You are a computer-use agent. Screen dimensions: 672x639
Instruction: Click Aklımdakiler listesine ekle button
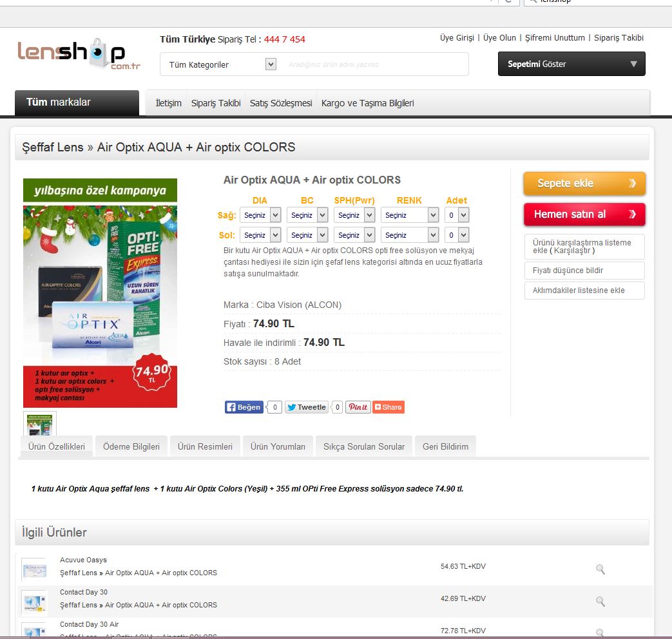[x=584, y=290]
